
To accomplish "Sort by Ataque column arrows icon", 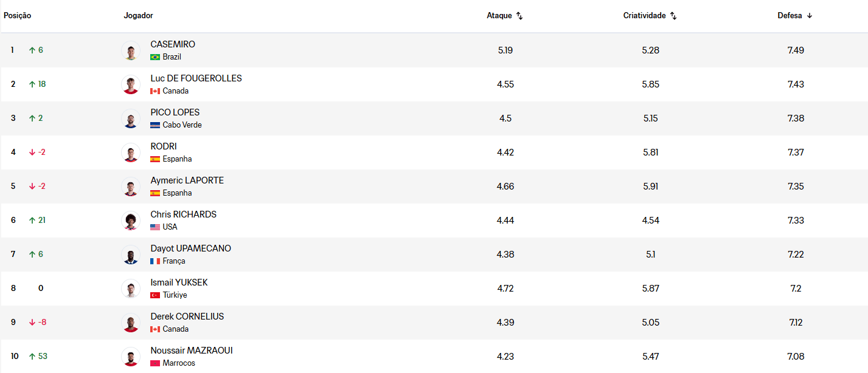I will pyautogui.click(x=519, y=16).
